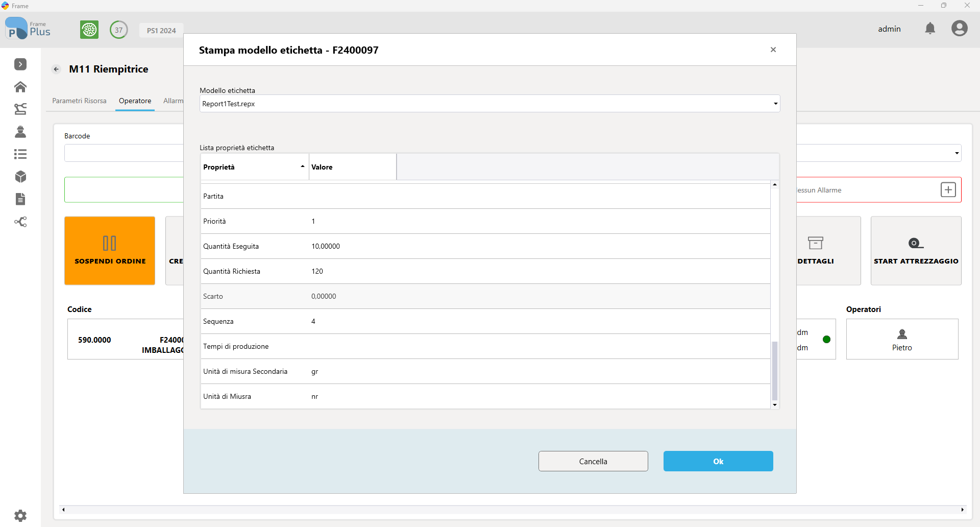
Task: Click the admin username label
Action: 889,29
